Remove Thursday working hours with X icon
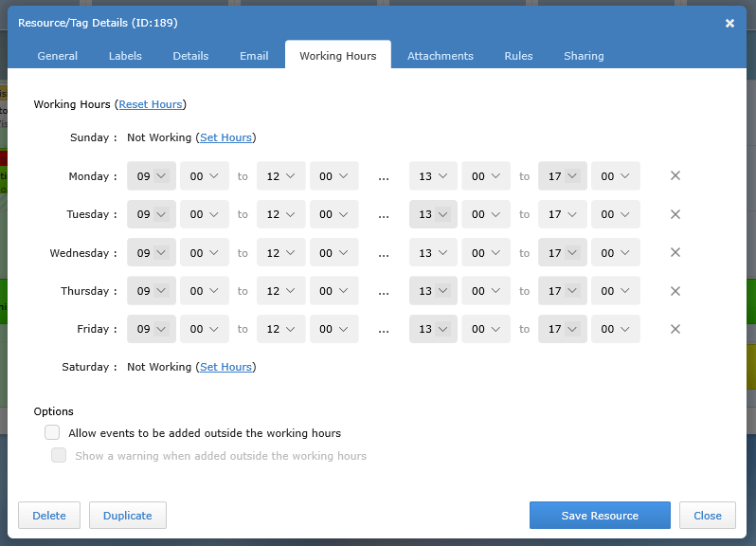756x546 pixels. 675,291
